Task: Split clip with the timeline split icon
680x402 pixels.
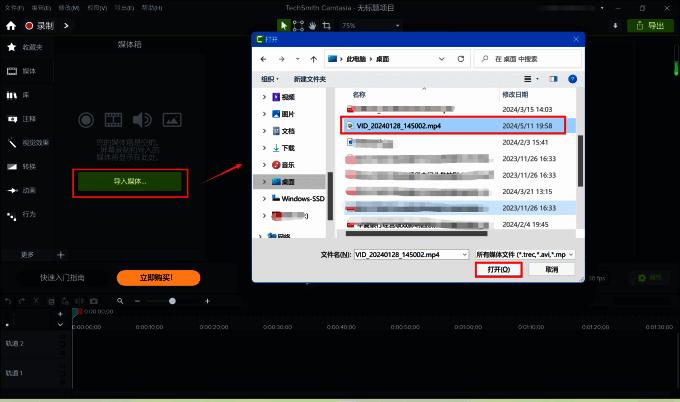Action: (79, 301)
